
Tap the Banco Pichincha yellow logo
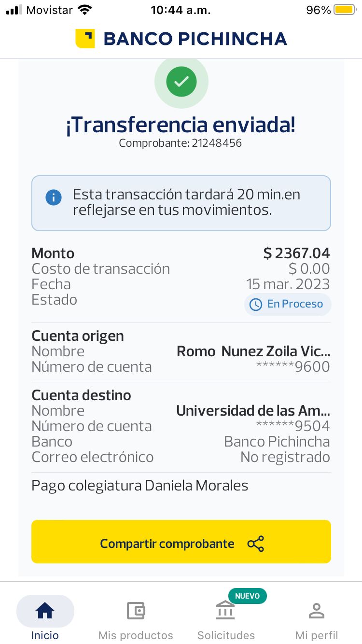(85, 39)
